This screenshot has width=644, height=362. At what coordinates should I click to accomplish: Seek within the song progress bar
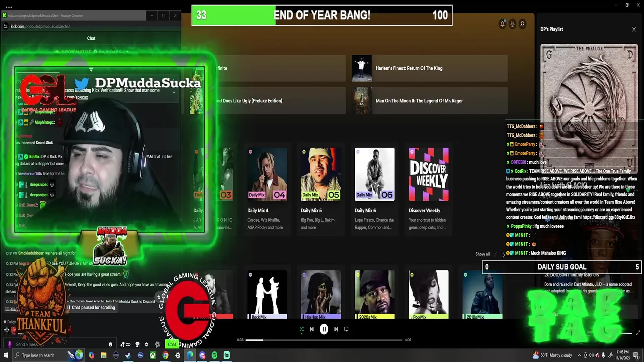click(324, 340)
